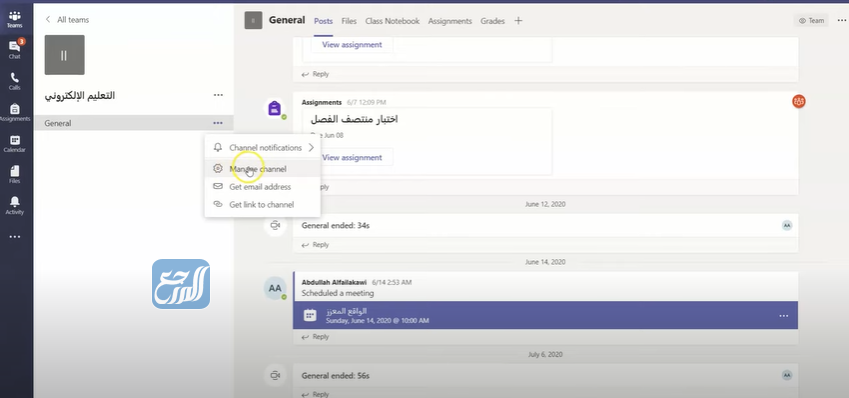Open team options ellipsis beside Arabic team name

click(218, 95)
